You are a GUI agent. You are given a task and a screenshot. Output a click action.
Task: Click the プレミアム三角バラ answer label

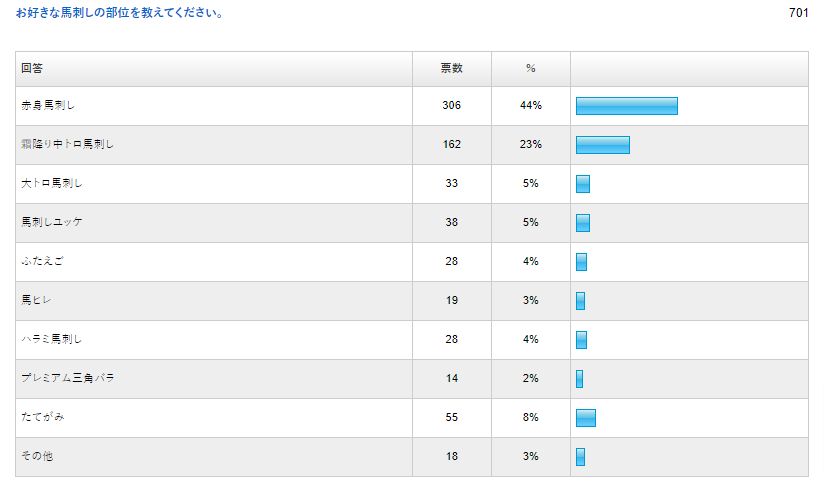[61, 379]
